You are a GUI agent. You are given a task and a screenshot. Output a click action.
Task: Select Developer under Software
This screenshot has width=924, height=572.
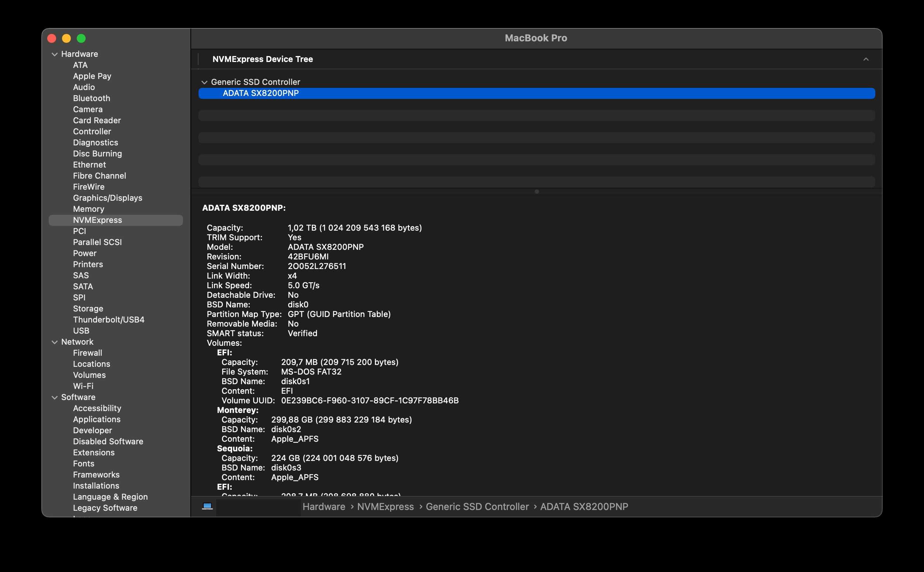(92, 431)
